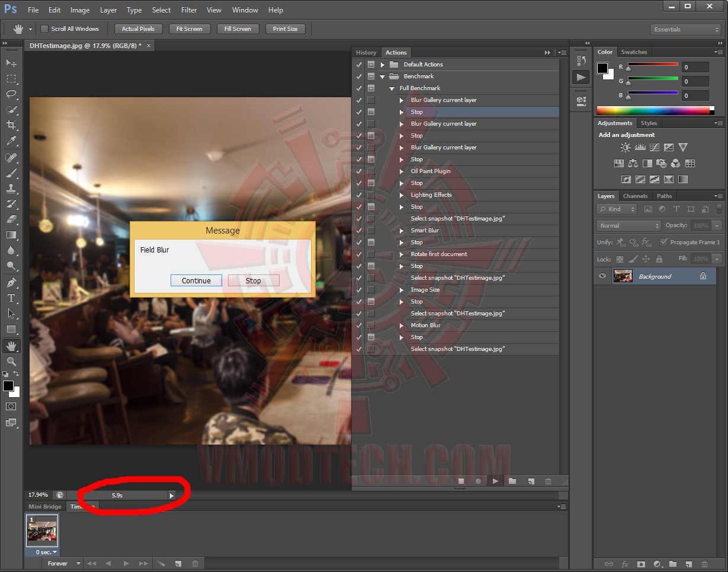This screenshot has height=572, width=728.
Task: Toggle checkmark for Motion Blur step
Action: click(359, 325)
